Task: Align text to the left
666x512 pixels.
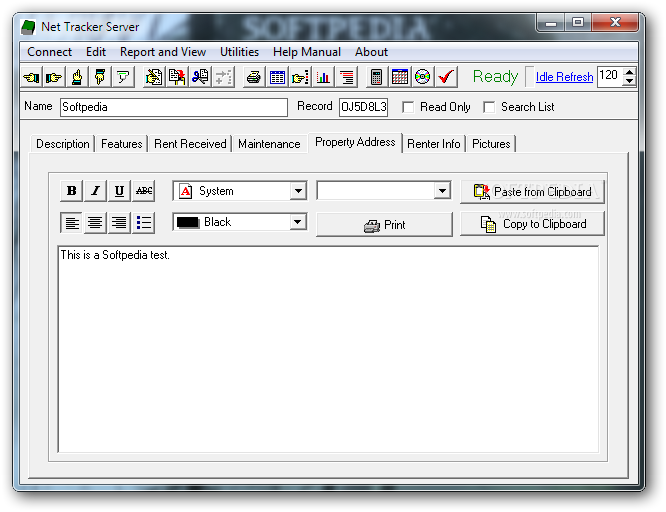Action: 71,222
